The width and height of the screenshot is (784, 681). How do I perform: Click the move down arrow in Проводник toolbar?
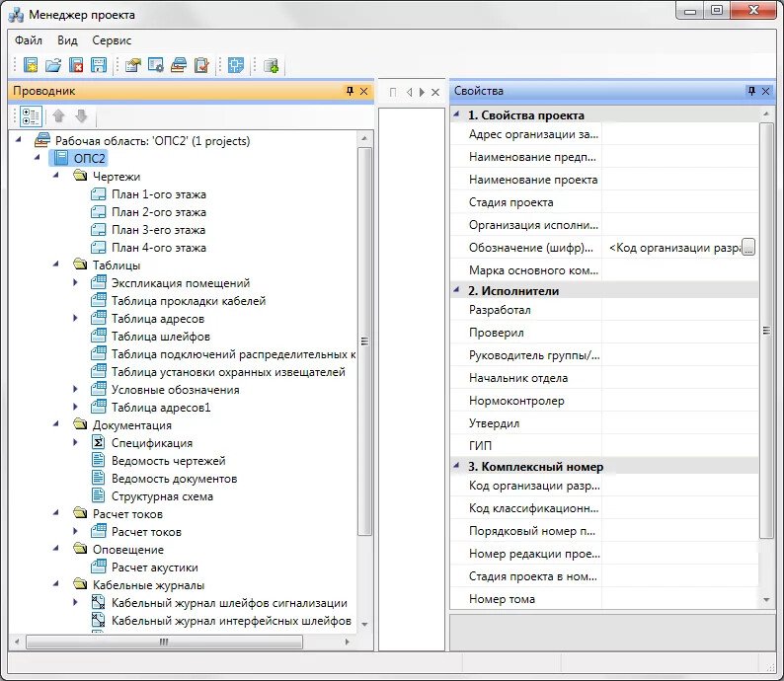coord(82,115)
